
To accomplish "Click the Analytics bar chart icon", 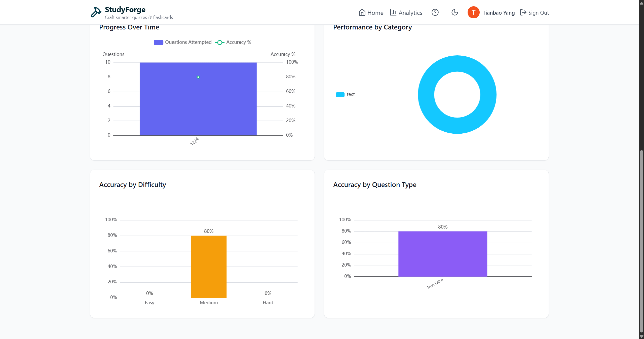I will coord(393,12).
